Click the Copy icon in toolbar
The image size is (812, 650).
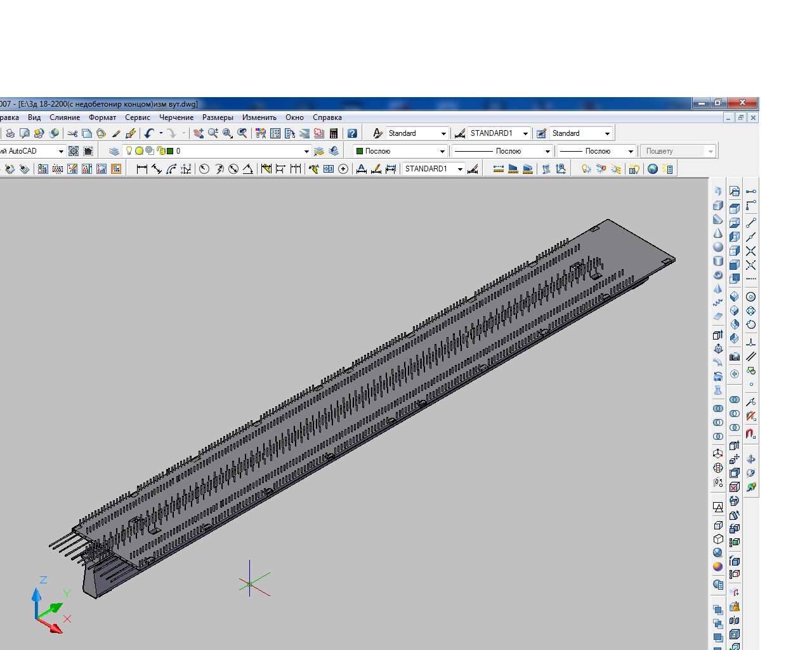[87, 133]
